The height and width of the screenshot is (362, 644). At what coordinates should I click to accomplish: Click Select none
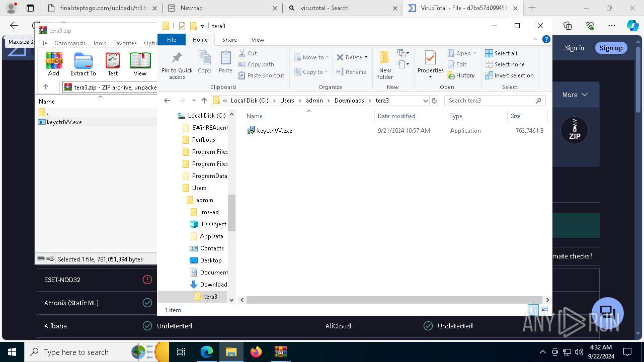click(x=505, y=64)
